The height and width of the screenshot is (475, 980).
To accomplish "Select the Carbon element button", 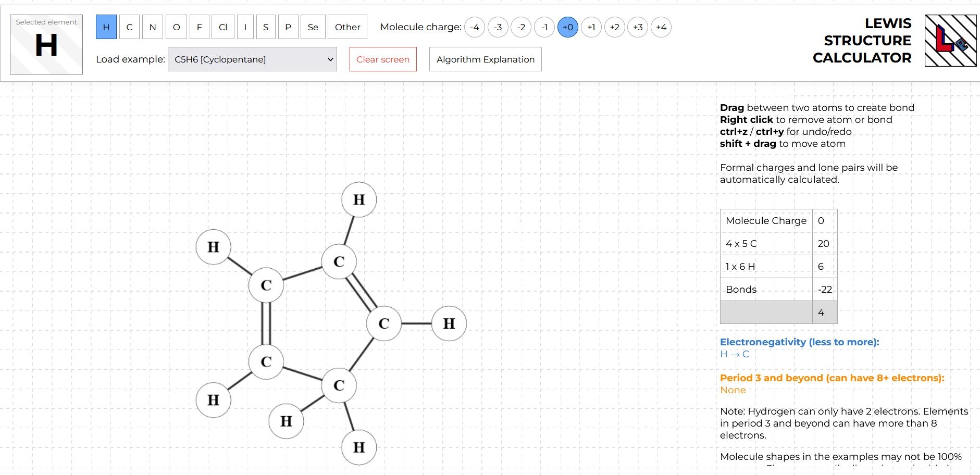I will pyautogui.click(x=129, y=27).
